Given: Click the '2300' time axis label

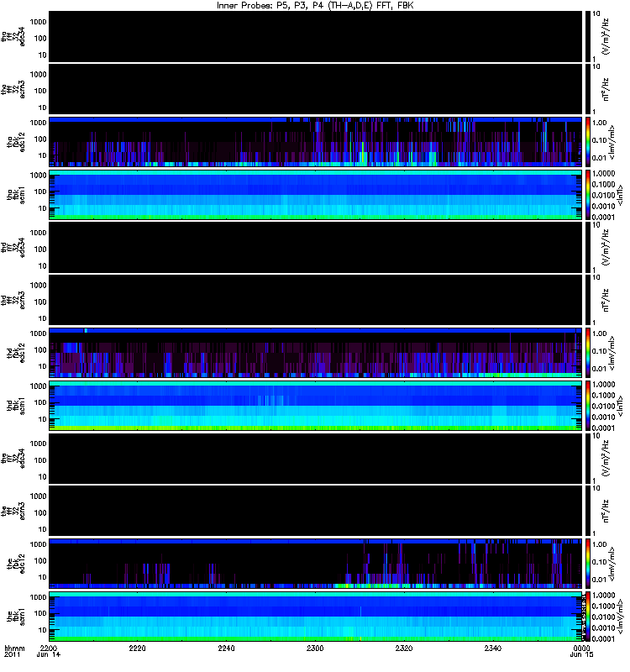Looking at the screenshot, I should 315,648.
